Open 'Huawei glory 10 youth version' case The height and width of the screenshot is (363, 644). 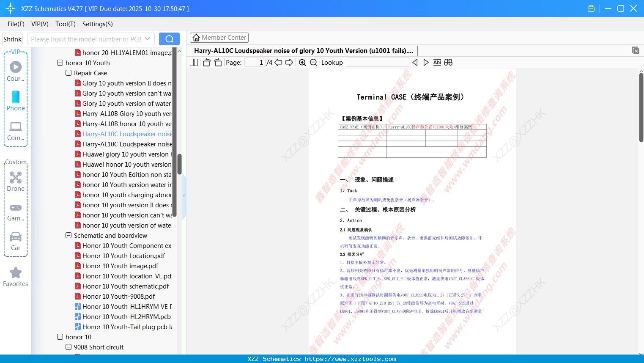pyautogui.click(x=123, y=154)
